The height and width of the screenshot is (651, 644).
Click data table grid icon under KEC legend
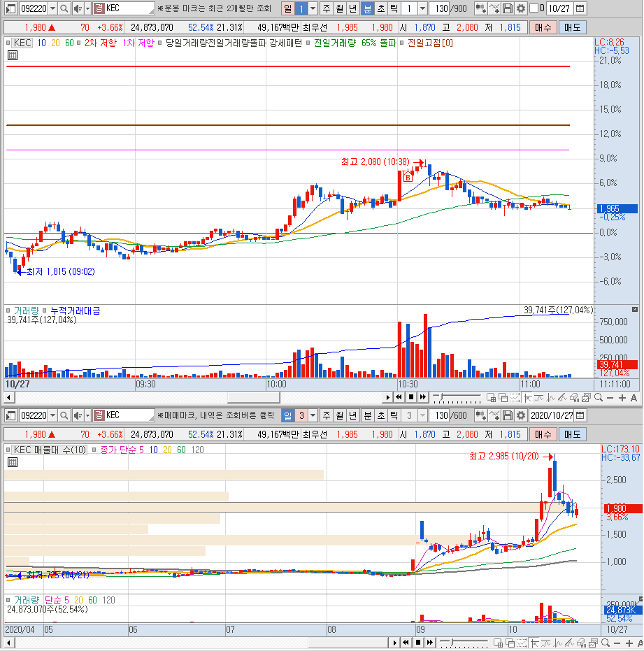click(x=13, y=55)
